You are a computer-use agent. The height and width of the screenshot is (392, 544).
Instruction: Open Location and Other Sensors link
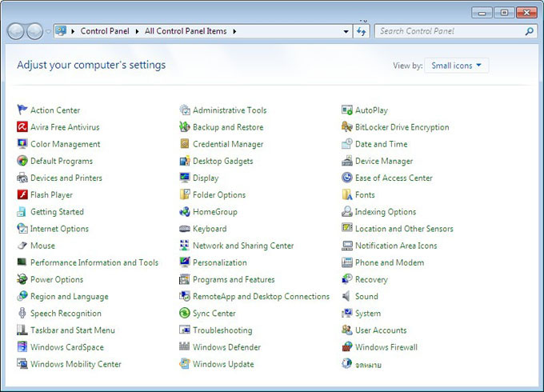point(404,229)
